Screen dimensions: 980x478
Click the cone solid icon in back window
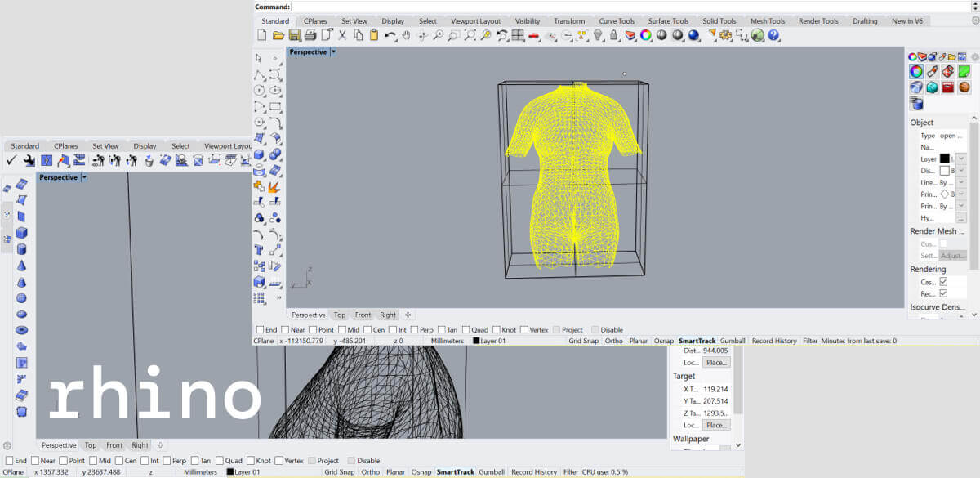click(x=22, y=266)
